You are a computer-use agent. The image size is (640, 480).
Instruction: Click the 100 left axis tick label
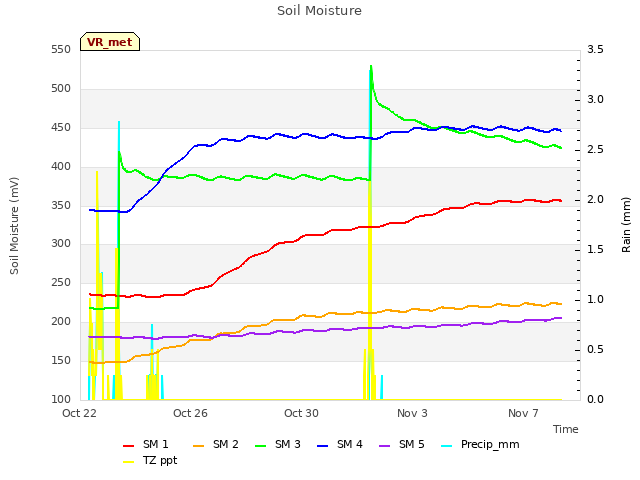(x=61, y=399)
